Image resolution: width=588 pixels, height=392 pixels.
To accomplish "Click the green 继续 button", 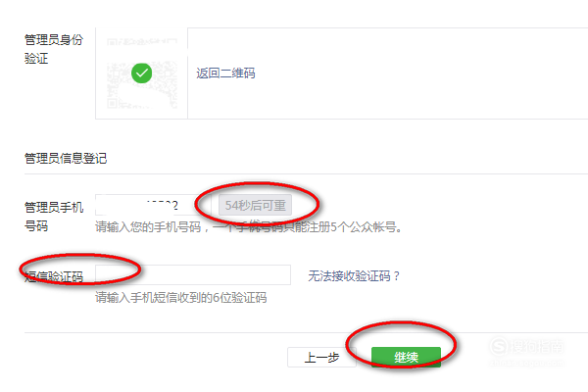I will click(406, 357).
